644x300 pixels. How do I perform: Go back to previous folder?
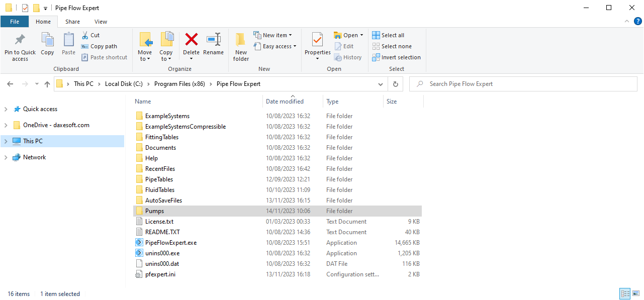[11, 84]
